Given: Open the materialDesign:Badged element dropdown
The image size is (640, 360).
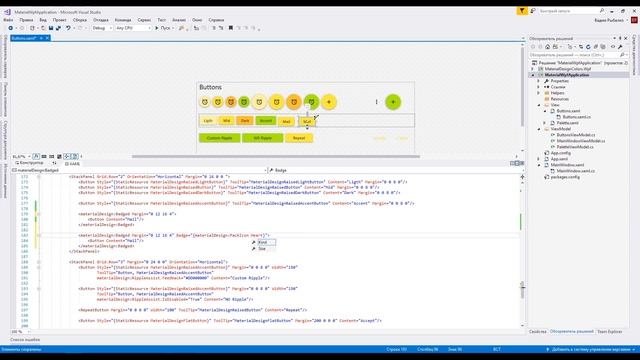Looking at the screenshot, I should coord(139,170).
